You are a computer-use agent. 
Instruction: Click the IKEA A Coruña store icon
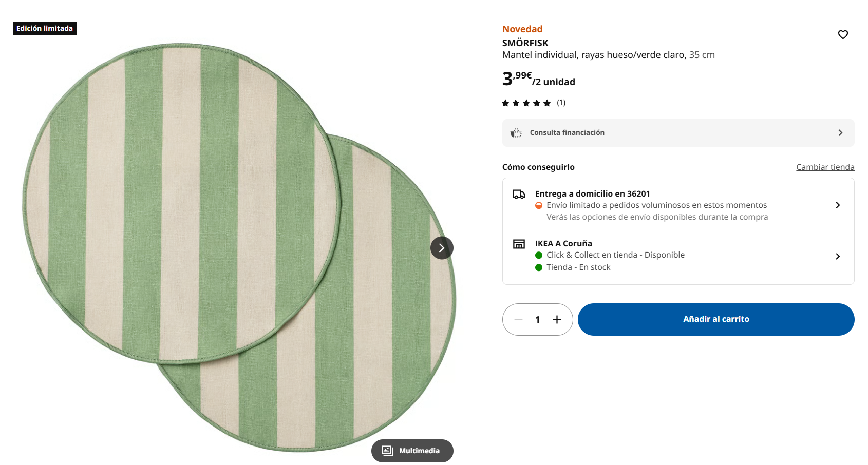click(519, 244)
